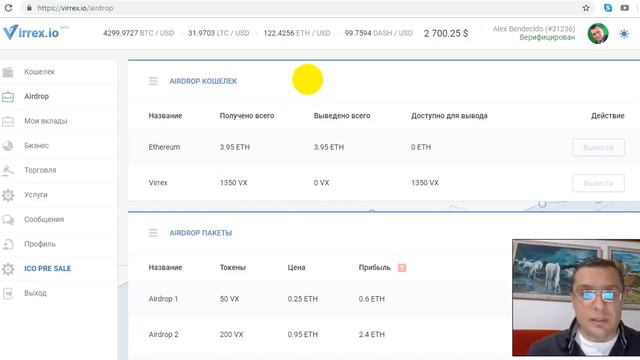Click the icon beside Мои вклады
Image resolution: width=640 pixels, height=360 pixels.
pyautogui.click(x=8, y=121)
